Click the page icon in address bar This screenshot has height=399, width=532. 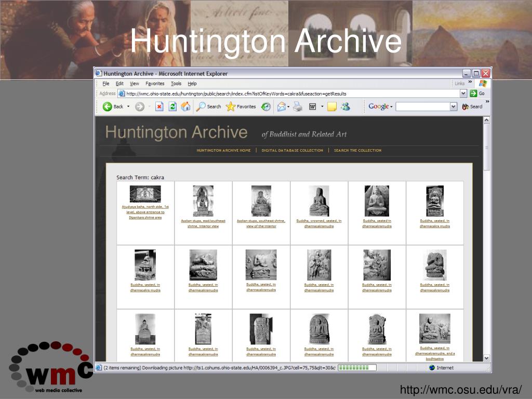click(x=122, y=94)
